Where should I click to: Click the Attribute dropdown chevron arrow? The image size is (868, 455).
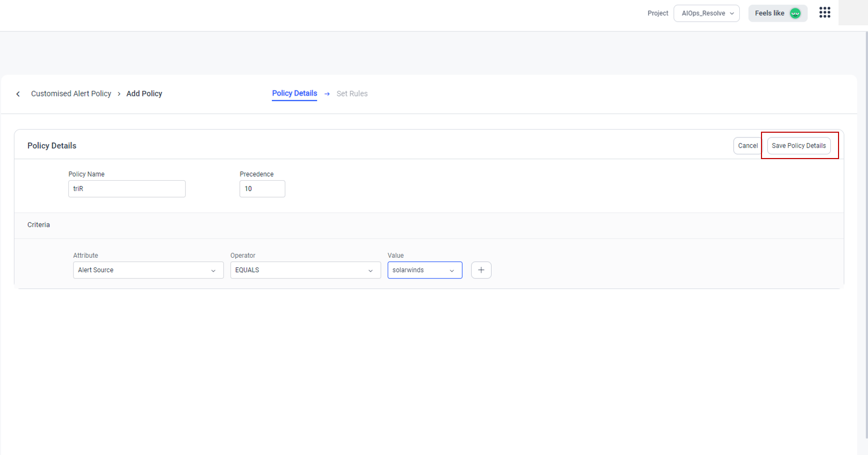tap(213, 271)
